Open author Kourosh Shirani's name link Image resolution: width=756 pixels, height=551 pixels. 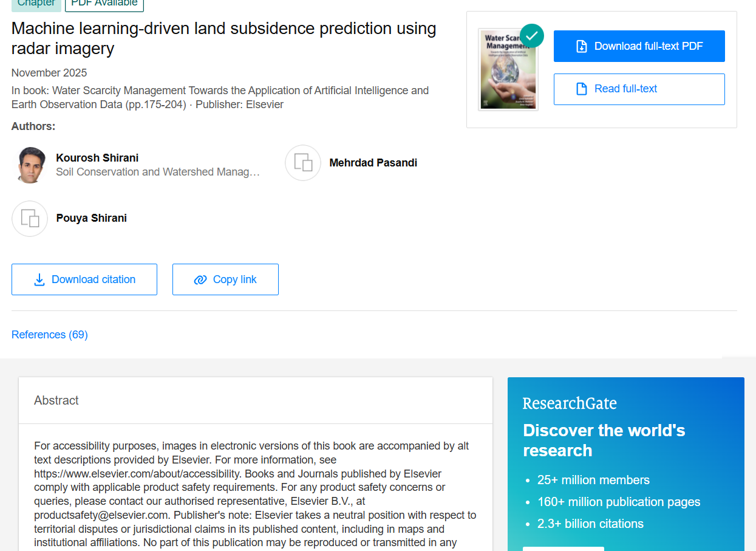point(97,158)
